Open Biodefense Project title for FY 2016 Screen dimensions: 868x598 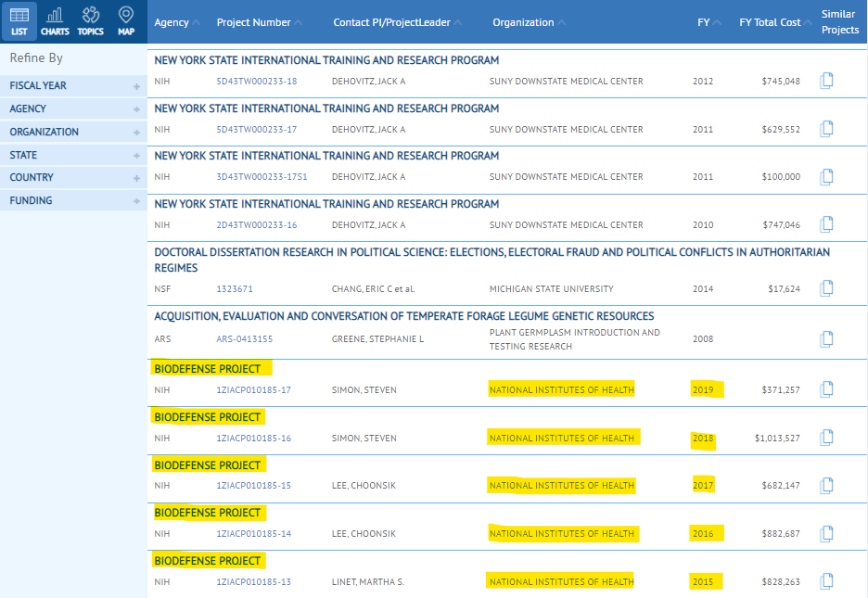pos(207,513)
